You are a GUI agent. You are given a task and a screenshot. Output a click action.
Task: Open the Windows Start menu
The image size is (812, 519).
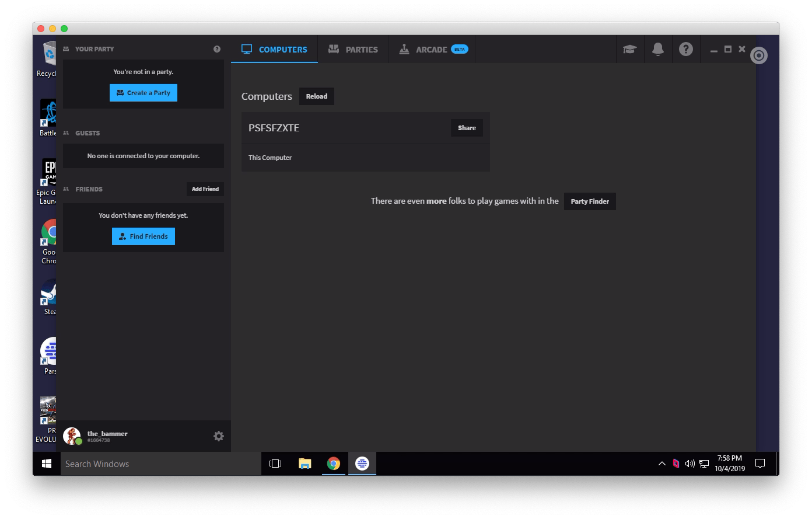click(47, 464)
